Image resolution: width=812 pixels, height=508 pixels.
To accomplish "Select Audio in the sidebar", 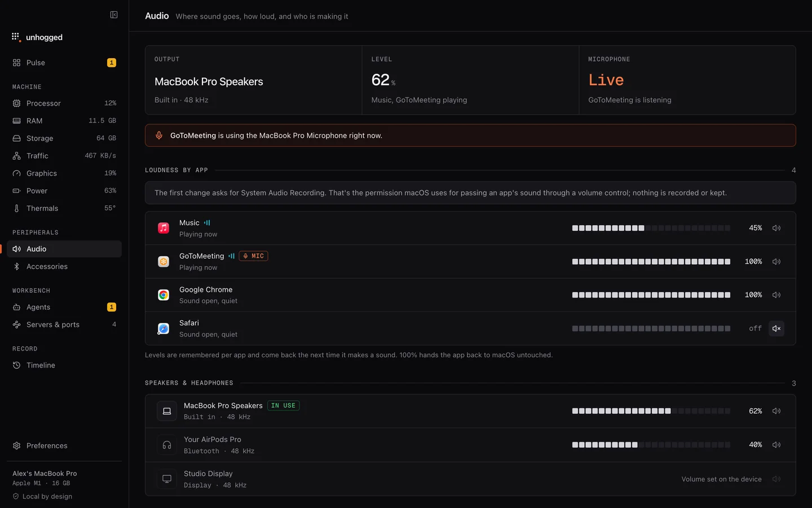I will point(64,249).
